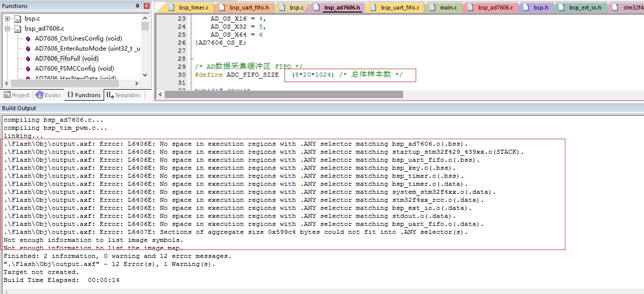Open the bsp_uart_fifo.c editor tab

tap(395, 8)
